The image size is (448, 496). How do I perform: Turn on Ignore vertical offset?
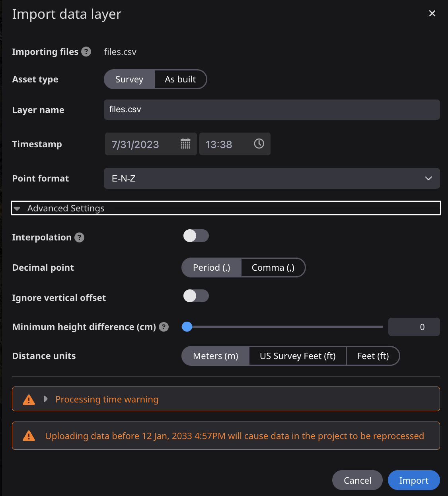pyautogui.click(x=196, y=296)
